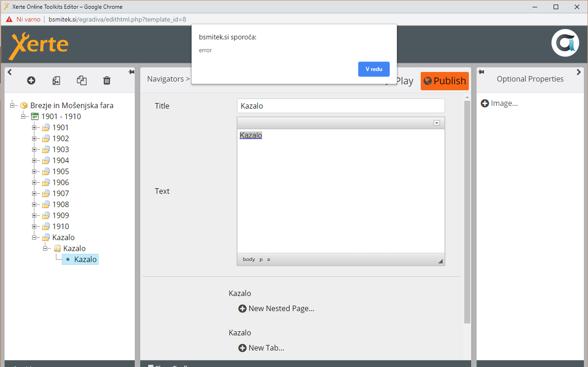
Task: Click the duplicate page icon
Action: (82, 81)
